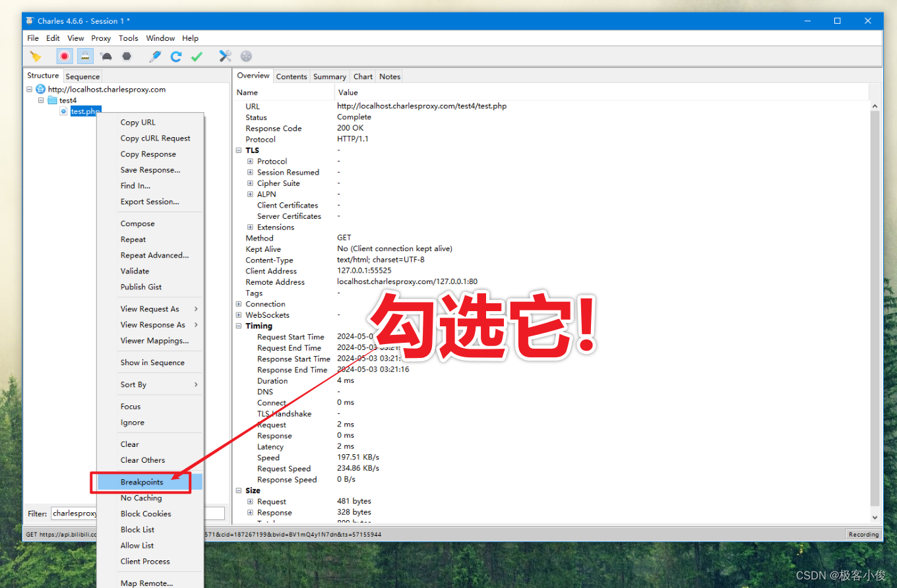Expand the Session Resumed row
897x588 pixels.
pos(250,173)
